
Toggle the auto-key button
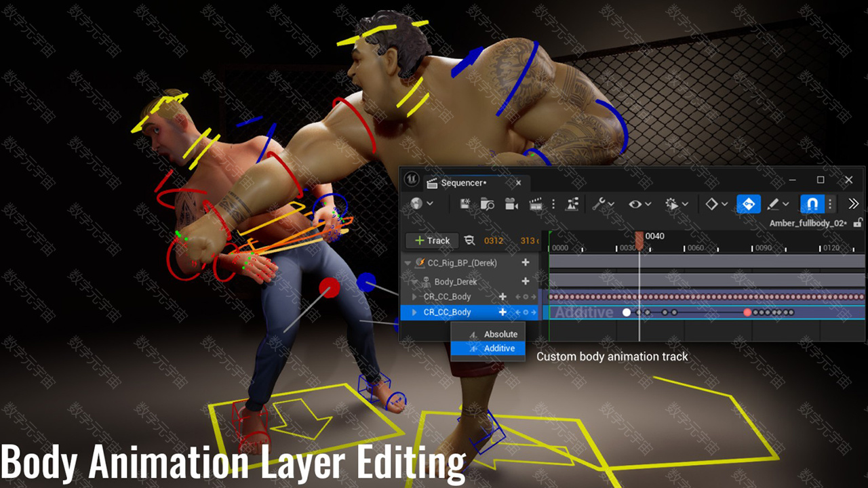[x=748, y=204]
